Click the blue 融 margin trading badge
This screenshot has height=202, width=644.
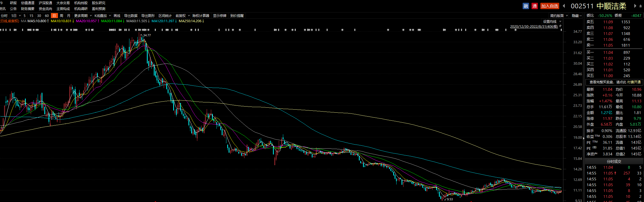tap(526, 6)
